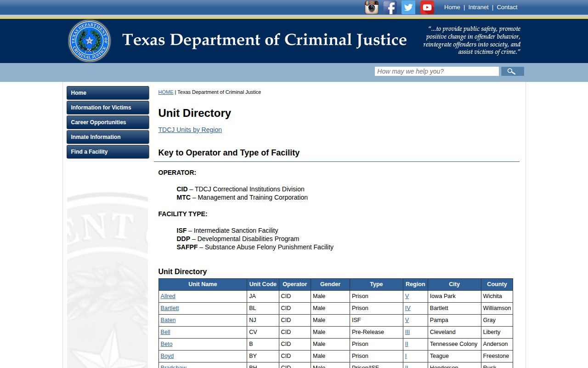Click the Type column header
The image size is (588, 368).
click(376, 284)
